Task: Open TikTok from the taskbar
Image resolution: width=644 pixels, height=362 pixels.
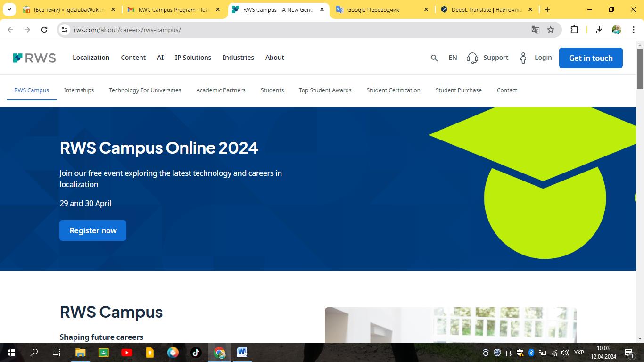Action: click(x=196, y=353)
